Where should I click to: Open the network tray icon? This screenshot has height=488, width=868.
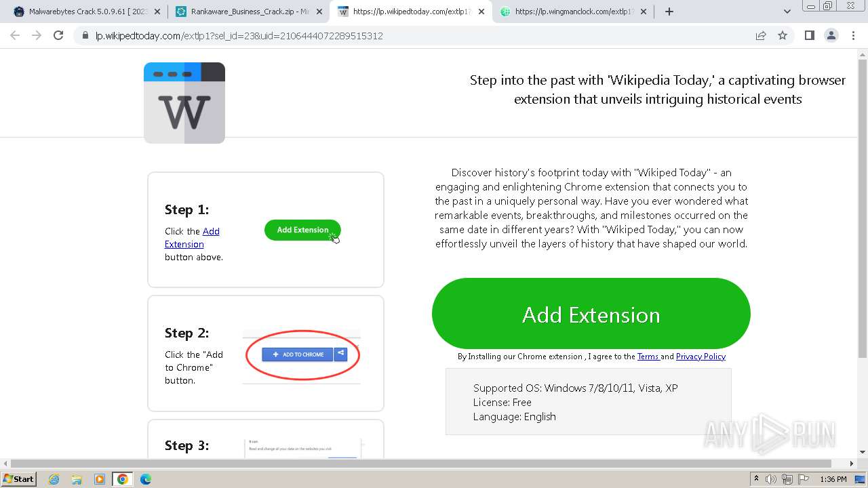tap(787, 479)
